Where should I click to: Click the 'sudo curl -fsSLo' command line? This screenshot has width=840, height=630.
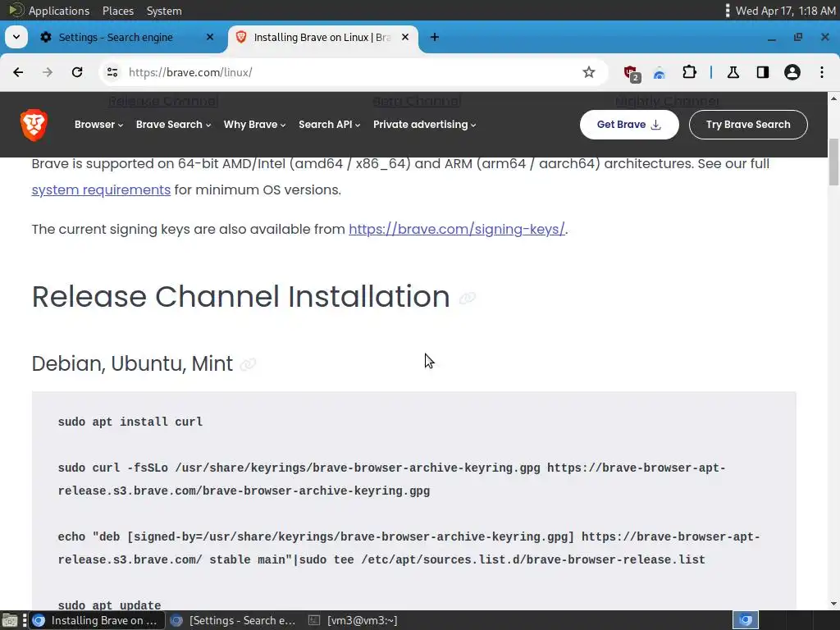[x=391, y=479]
